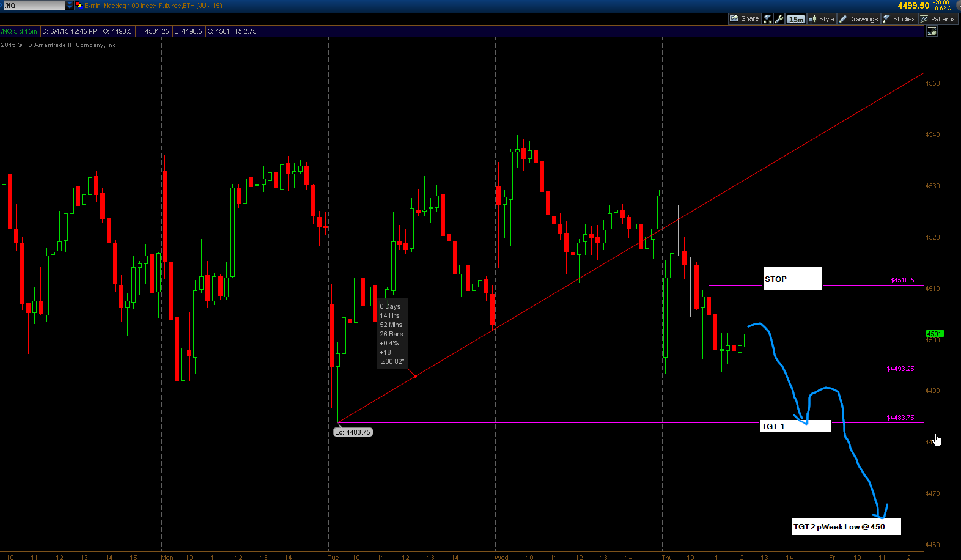Change the 15m timeframe aggregation

796,19
